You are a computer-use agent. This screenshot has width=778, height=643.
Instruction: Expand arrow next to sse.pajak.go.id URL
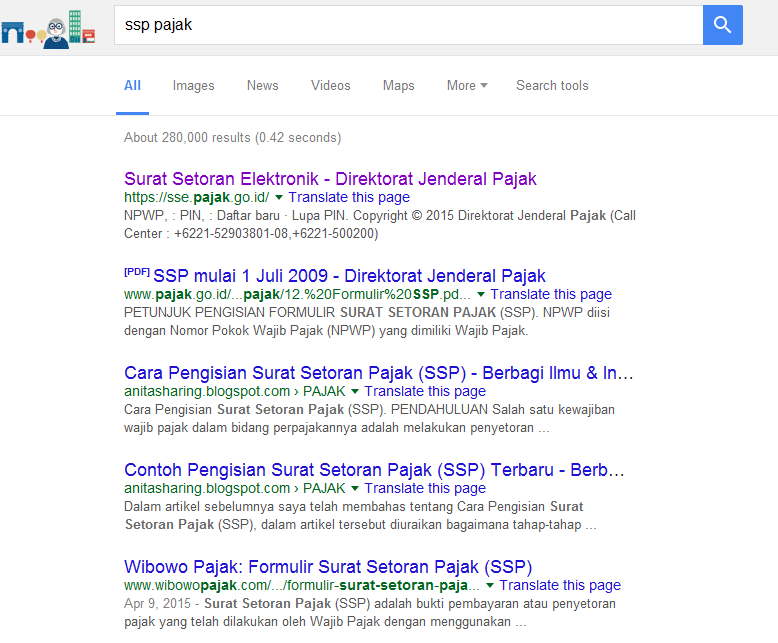pyautogui.click(x=279, y=197)
